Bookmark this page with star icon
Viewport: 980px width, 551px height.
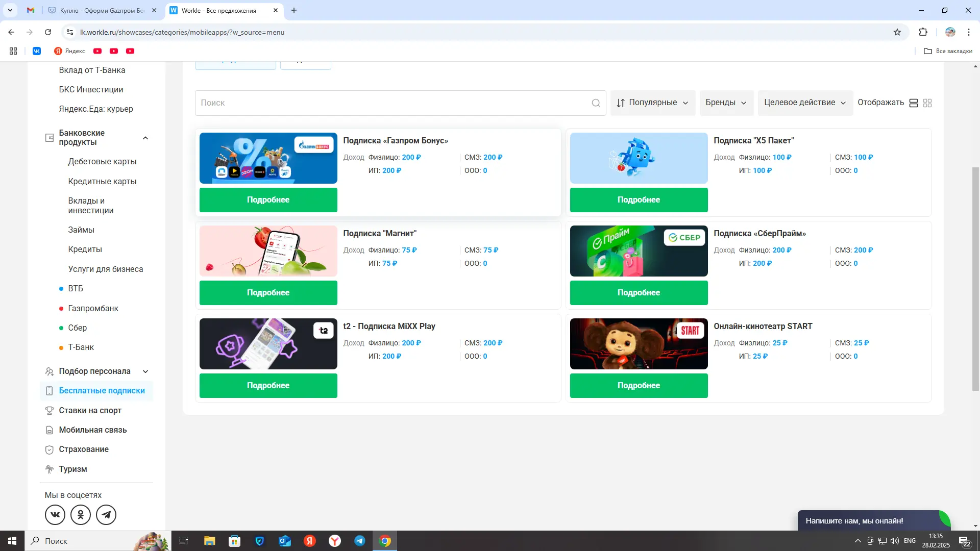click(x=897, y=32)
